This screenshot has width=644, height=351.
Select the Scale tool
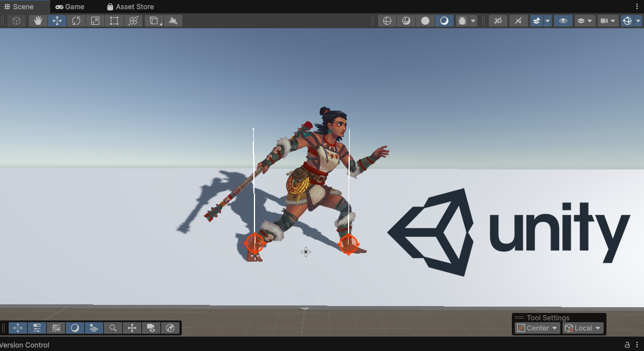pyautogui.click(x=95, y=21)
